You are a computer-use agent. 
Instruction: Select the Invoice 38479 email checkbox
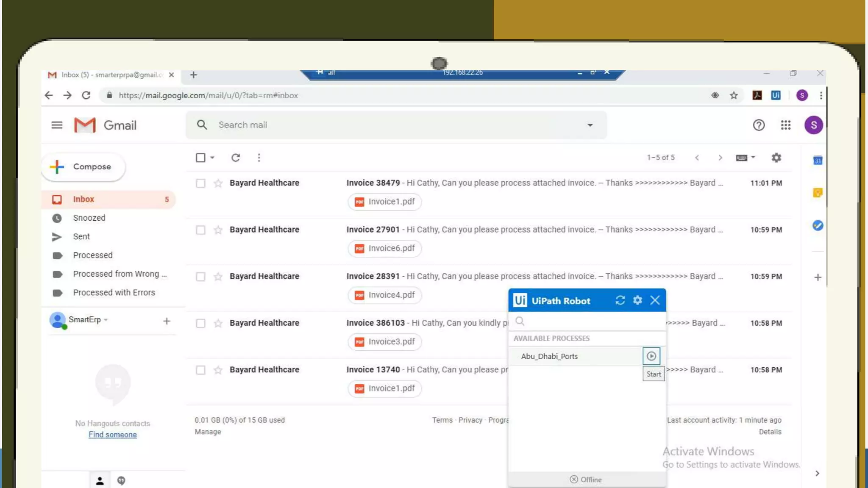click(200, 183)
